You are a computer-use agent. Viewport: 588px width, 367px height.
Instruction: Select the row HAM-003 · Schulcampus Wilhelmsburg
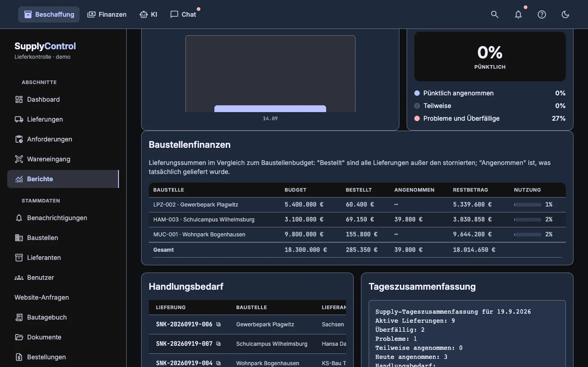click(357, 220)
